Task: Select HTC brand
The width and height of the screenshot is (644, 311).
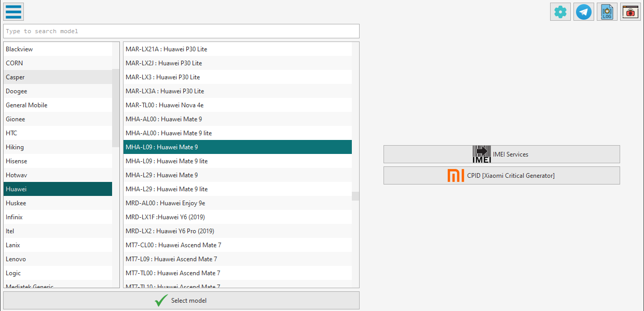Action: tap(58, 133)
